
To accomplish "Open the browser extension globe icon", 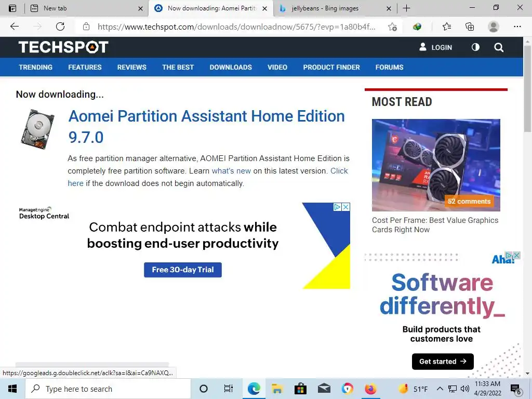I will coord(417,26).
